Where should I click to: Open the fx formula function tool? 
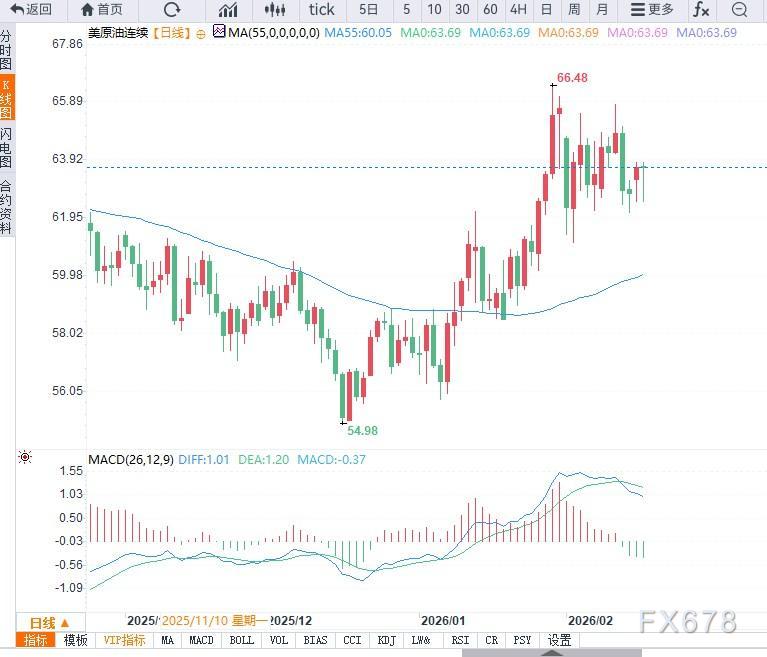click(701, 10)
